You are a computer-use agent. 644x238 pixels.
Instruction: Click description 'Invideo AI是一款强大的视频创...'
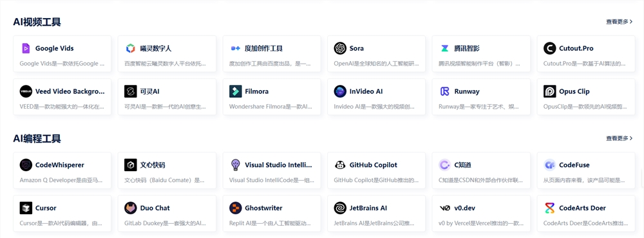[x=375, y=107]
